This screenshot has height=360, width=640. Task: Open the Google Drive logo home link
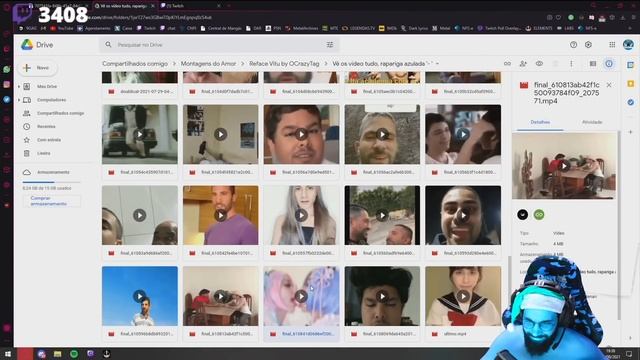[x=37, y=44]
